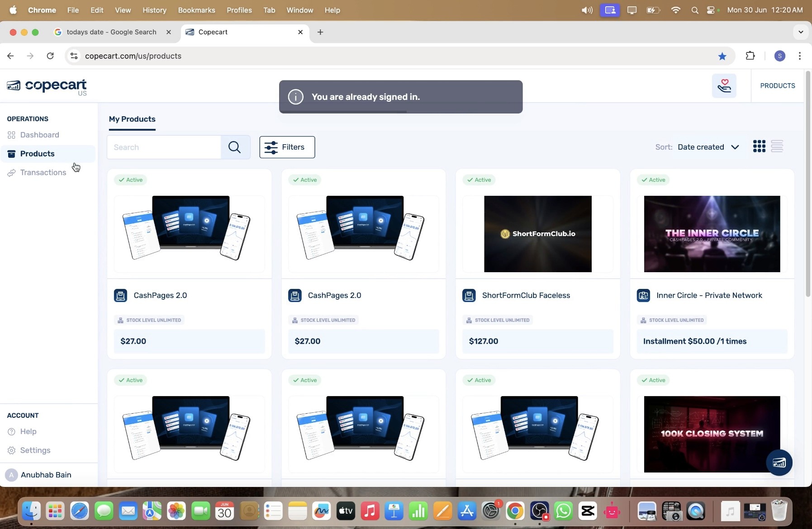This screenshot has width=812, height=529.
Task: Open Control Center in menu bar
Action: click(x=711, y=10)
